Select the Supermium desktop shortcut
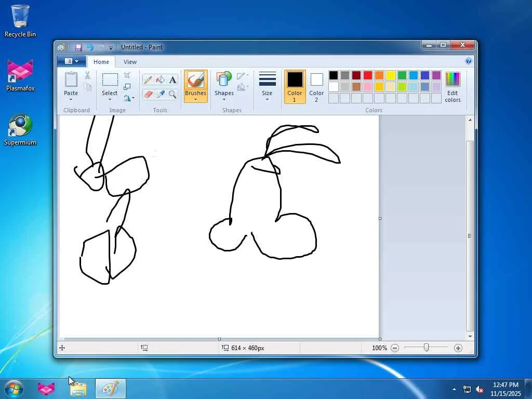The image size is (532, 399). [x=20, y=129]
